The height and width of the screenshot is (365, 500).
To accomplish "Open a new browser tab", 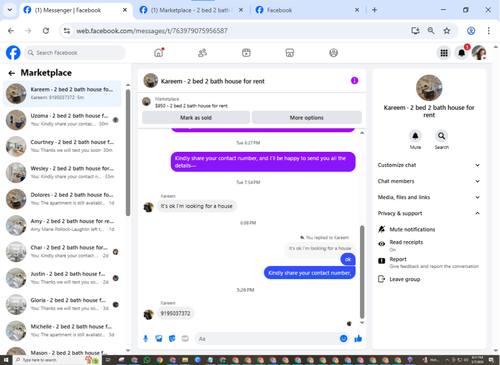I will pyautogui.click(x=375, y=10).
